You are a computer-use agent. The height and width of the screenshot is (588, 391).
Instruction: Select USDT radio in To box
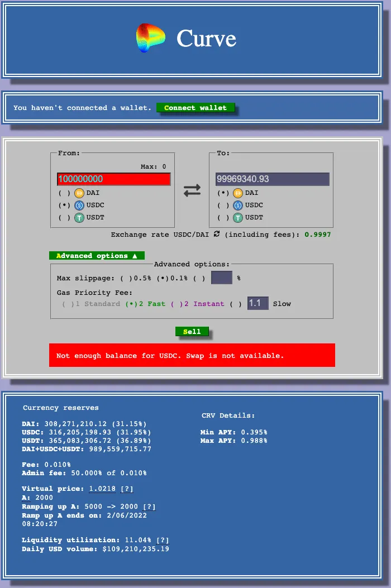point(223,218)
